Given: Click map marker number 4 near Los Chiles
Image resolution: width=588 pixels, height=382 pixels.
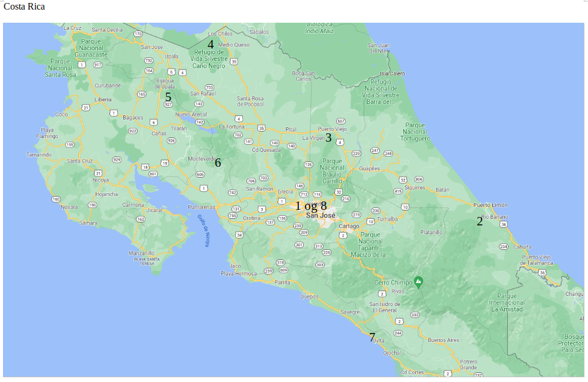Looking at the screenshot, I should click(x=211, y=44).
